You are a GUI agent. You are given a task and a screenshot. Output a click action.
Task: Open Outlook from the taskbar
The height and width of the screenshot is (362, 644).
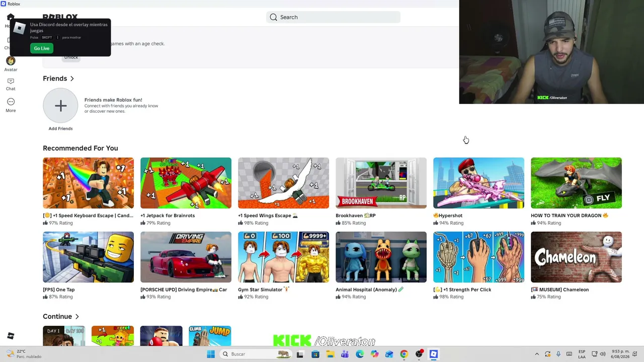tap(389, 354)
